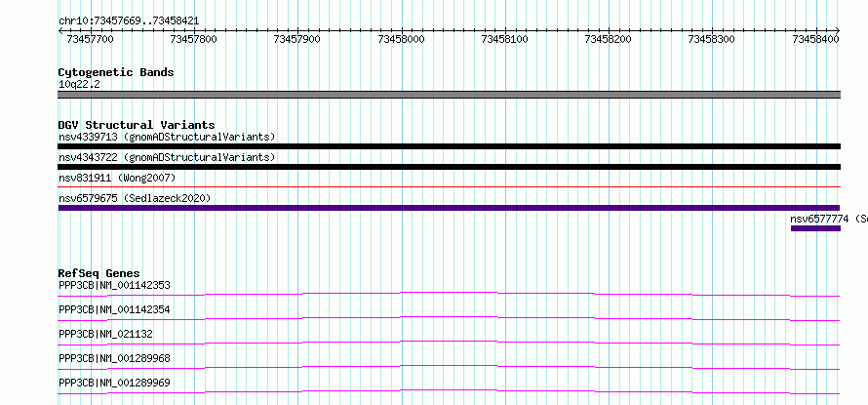The height and width of the screenshot is (405, 868).
Task: Click the magenta intron line of NM_021132
Action: pos(449,341)
